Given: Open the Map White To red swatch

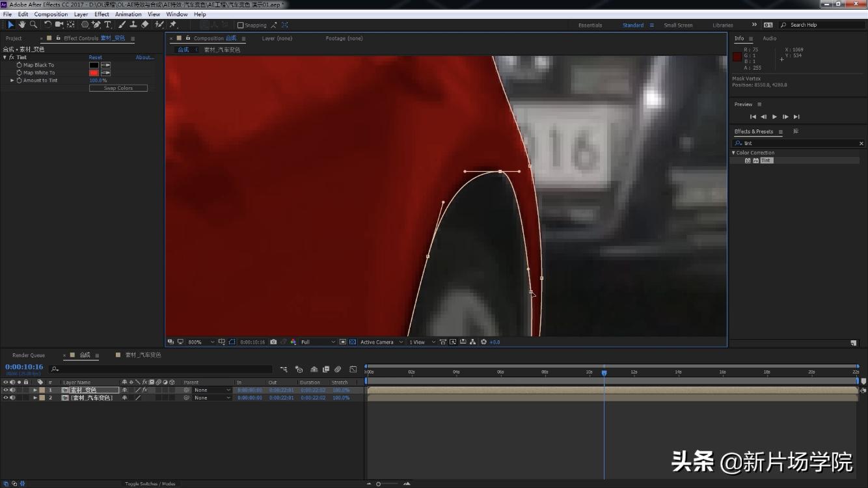Looking at the screenshot, I should pyautogui.click(x=94, y=73).
